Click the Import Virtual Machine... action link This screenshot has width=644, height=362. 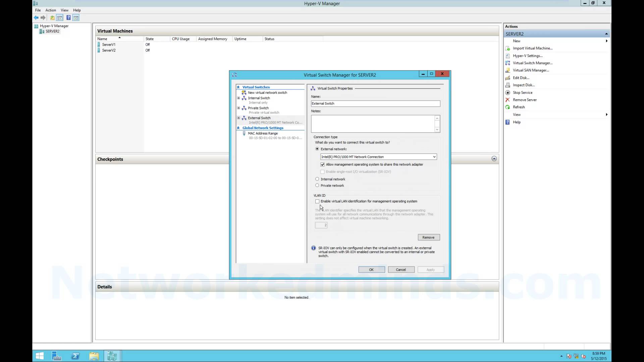tap(533, 48)
